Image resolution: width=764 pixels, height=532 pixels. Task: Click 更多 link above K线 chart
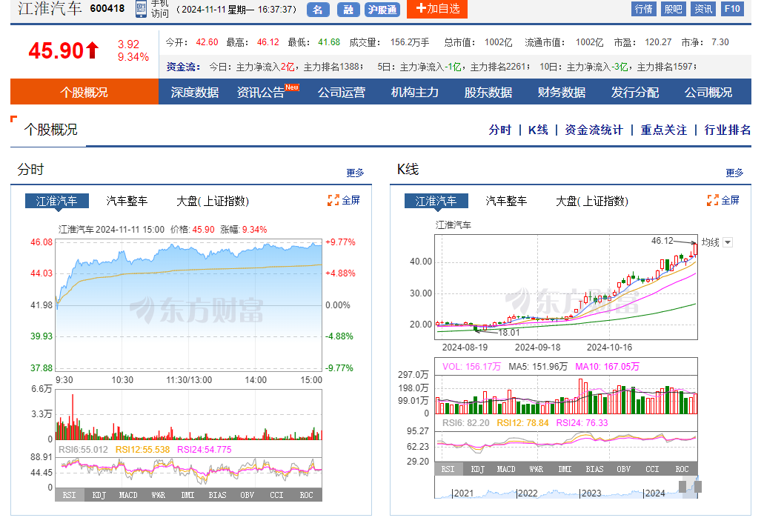coord(734,173)
